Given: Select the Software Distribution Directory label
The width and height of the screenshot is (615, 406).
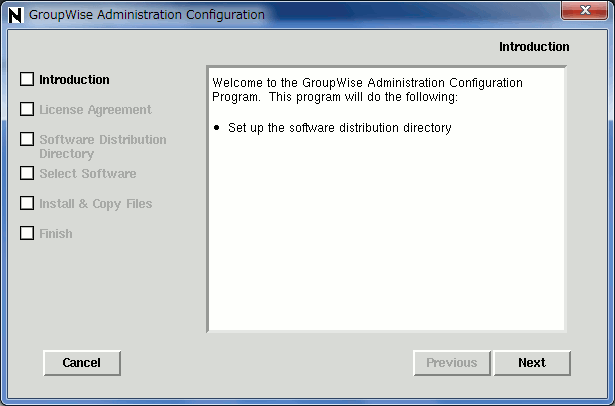Looking at the screenshot, I should pyautogui.click(x=103, y=146).
